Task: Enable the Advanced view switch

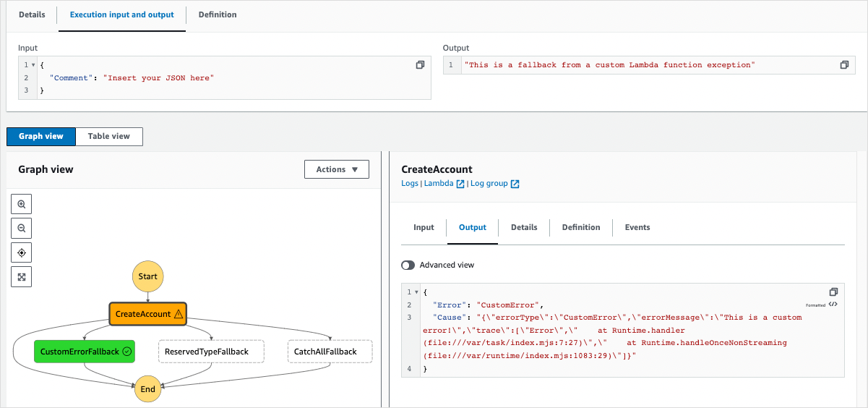Action: pos(408,265)
